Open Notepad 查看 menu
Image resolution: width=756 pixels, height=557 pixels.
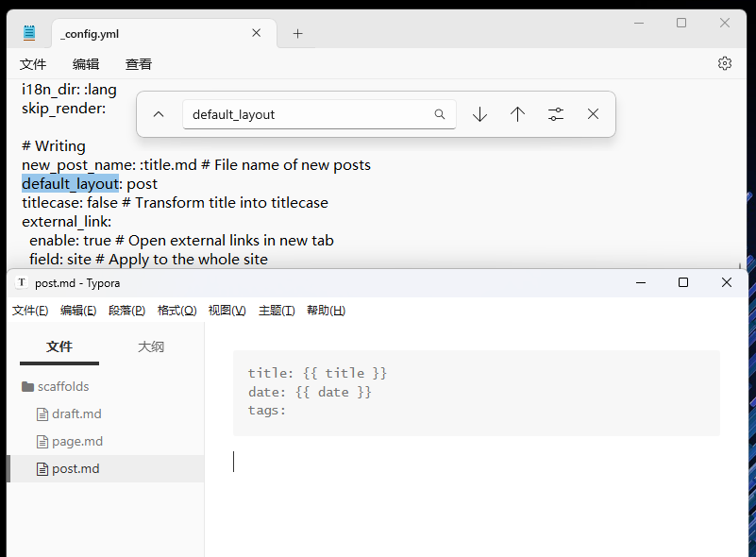click(x=139, y=64)
